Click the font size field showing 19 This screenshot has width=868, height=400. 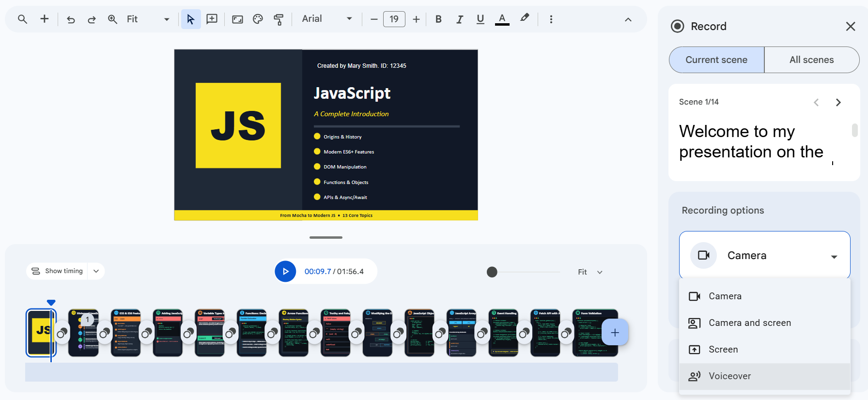point(394,19)
